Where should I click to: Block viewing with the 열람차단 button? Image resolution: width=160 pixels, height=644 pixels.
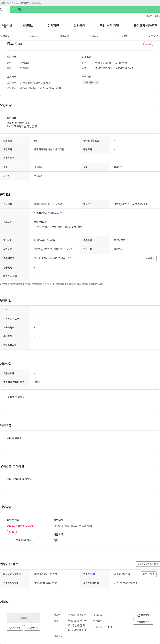(32, 628)
